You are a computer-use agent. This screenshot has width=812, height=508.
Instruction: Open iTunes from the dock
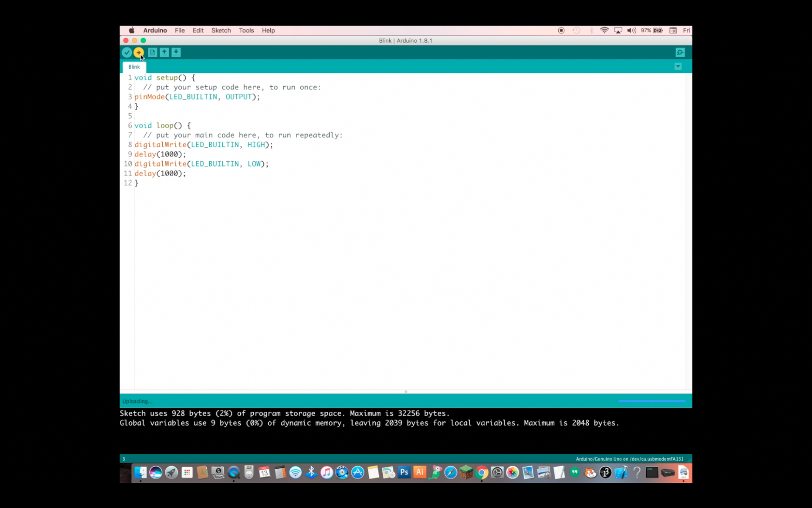coord(327,472)
